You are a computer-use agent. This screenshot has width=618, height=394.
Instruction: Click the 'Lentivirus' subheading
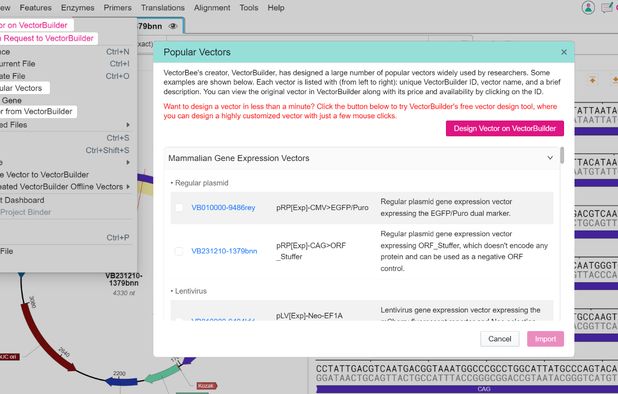191,291
